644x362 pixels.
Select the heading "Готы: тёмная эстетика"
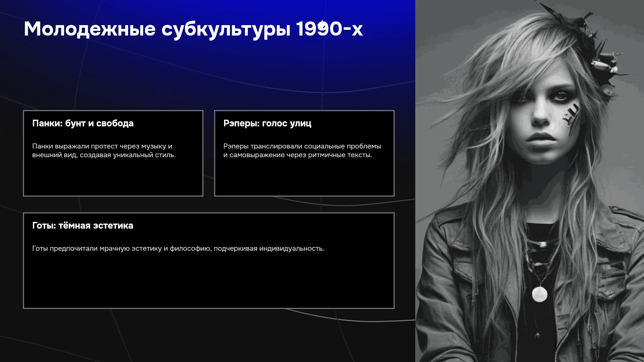(83, 226)
